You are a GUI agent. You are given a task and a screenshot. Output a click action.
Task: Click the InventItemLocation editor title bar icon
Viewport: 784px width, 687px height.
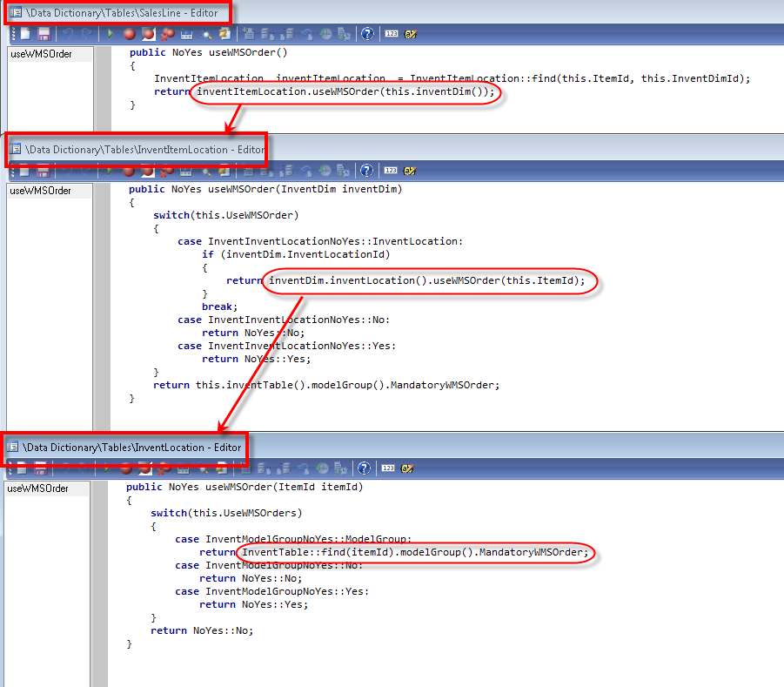click(15, 149)
